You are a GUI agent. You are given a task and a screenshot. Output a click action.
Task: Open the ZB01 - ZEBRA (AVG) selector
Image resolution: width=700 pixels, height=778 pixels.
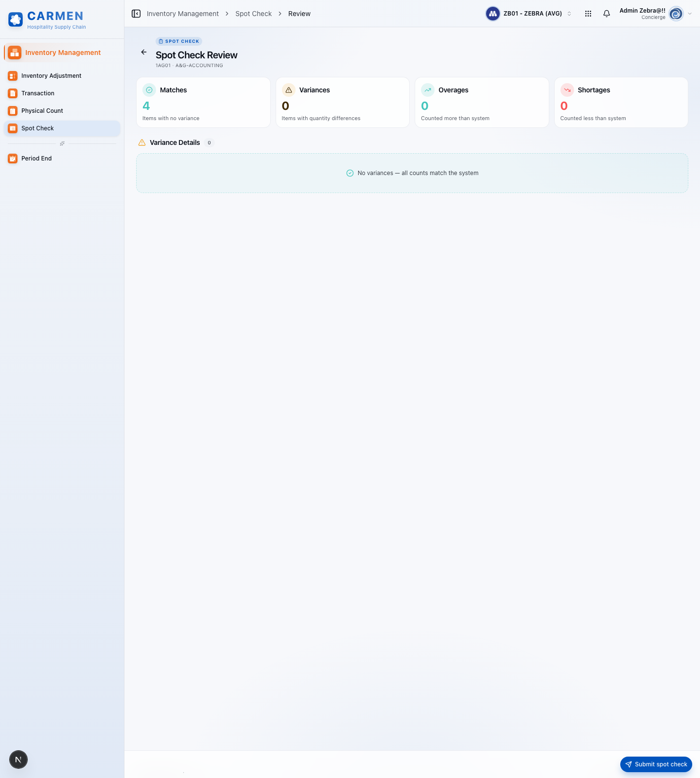point(529,14)
